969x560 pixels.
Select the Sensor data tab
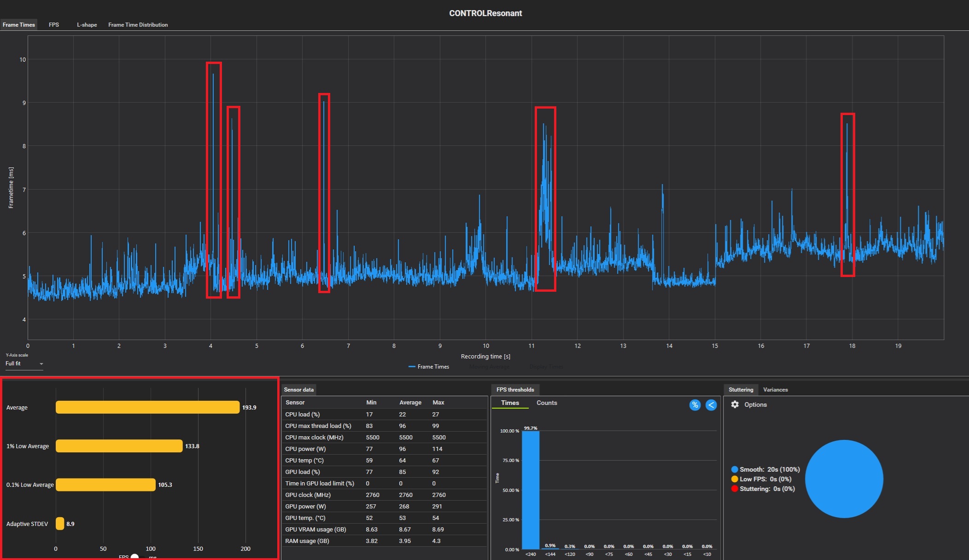click(x=299, y=390)
